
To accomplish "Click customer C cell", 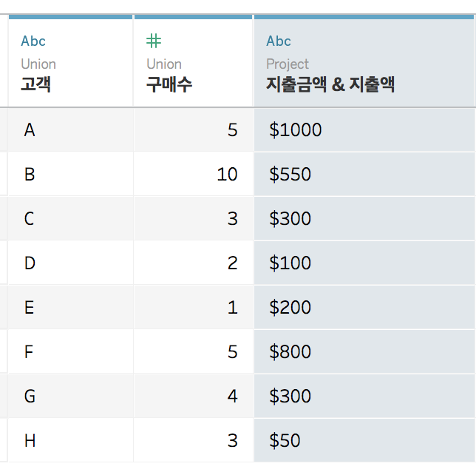I will point(70,218).
